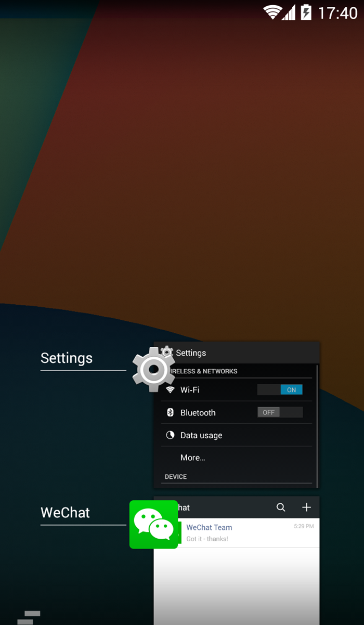This screenshot has height=625, width=364.
Task: Select the Bluetooth label in Settings thumbnail
Action: (198, 413)
